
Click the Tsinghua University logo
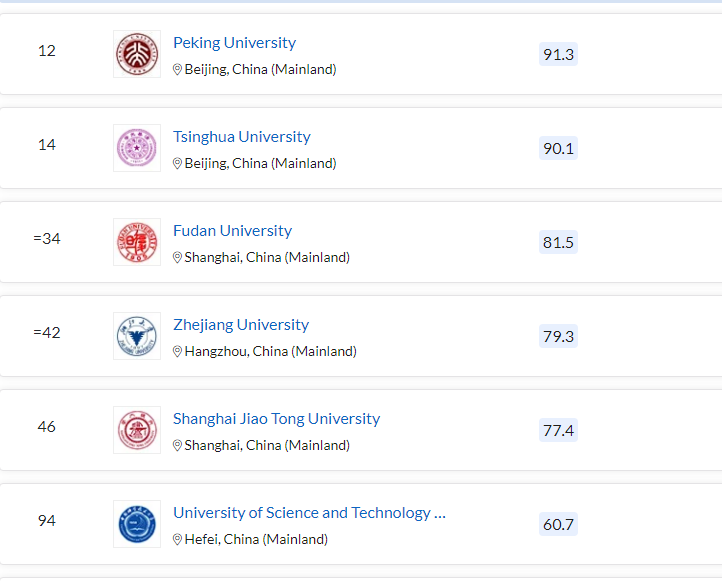(x=137, y=148)
